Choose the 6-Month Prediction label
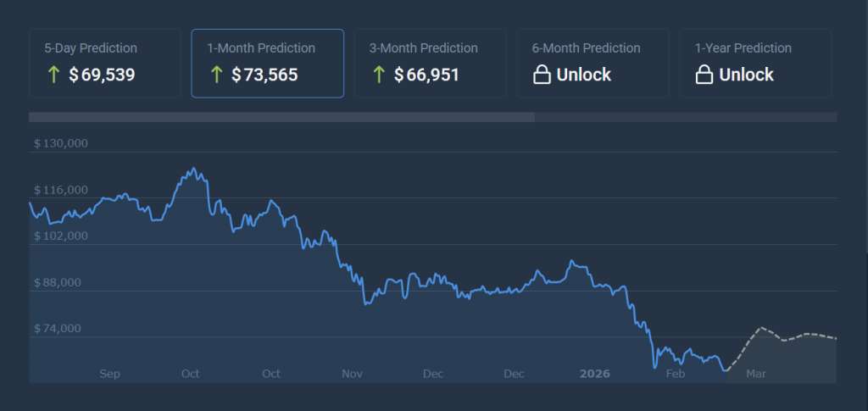The height and width of the screenshot is (411, 868). tap(586, 48)
